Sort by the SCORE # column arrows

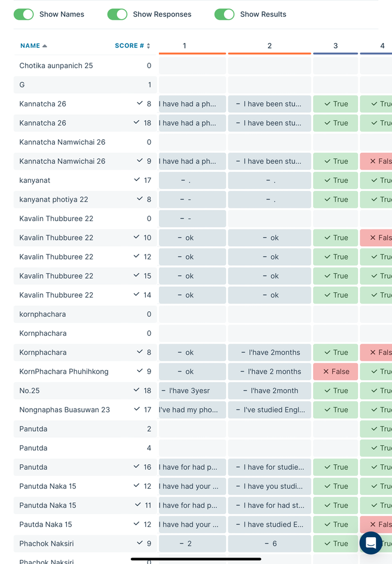pos(148,46)
